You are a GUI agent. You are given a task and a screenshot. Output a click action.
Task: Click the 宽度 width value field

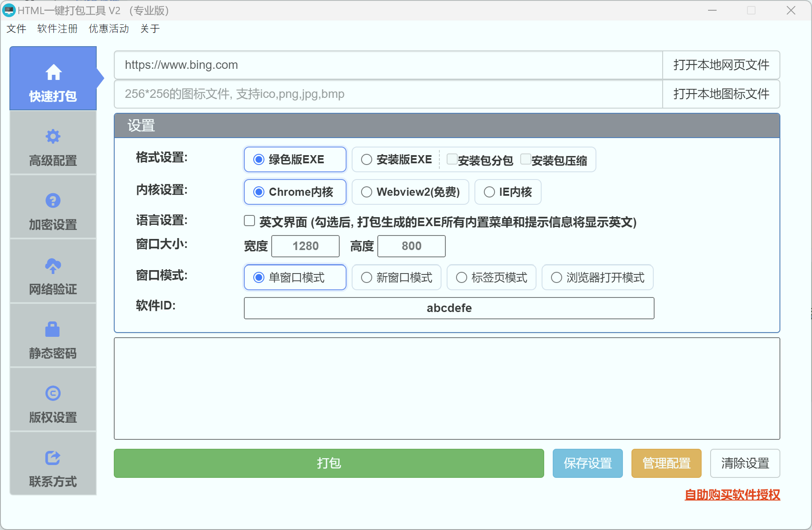point(305,246)
